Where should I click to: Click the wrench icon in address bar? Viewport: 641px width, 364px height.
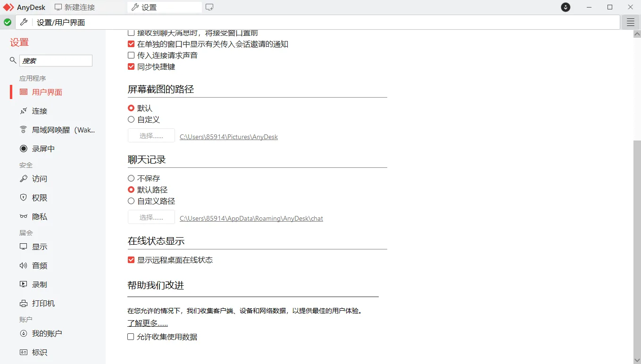[x=24, y=22]
